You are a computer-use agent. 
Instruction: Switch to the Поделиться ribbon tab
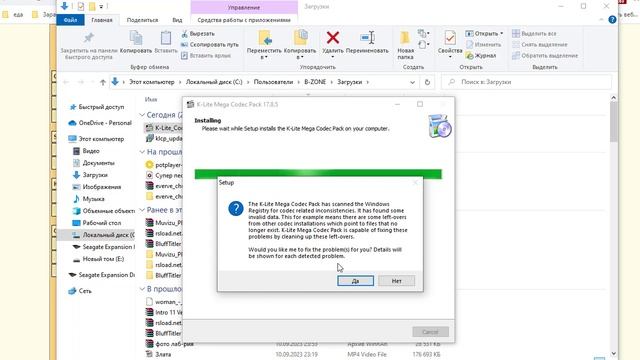tap(142, 20)
